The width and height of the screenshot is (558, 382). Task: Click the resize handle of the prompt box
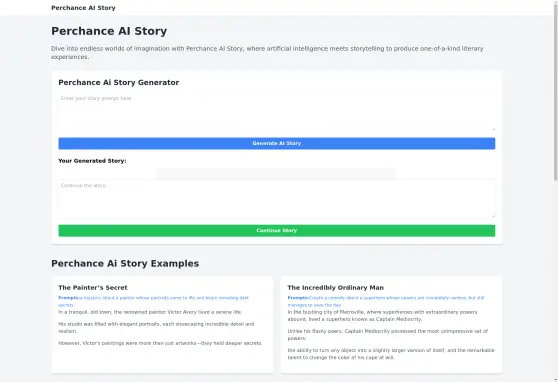[x=493, y=129]
